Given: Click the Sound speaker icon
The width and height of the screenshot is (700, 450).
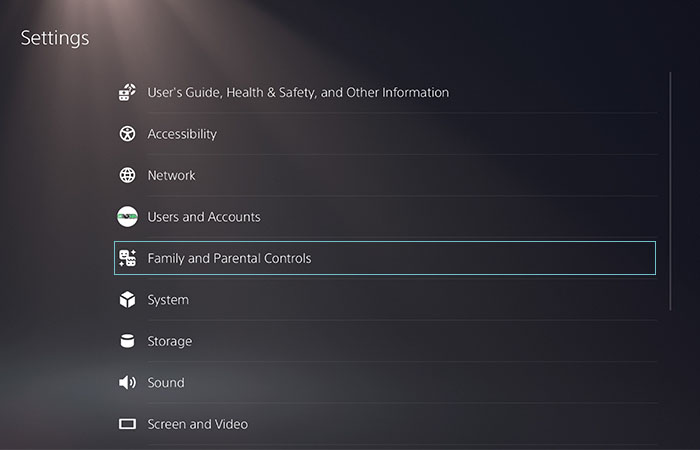Looking at the screenshot, I should tap(127, 383).
